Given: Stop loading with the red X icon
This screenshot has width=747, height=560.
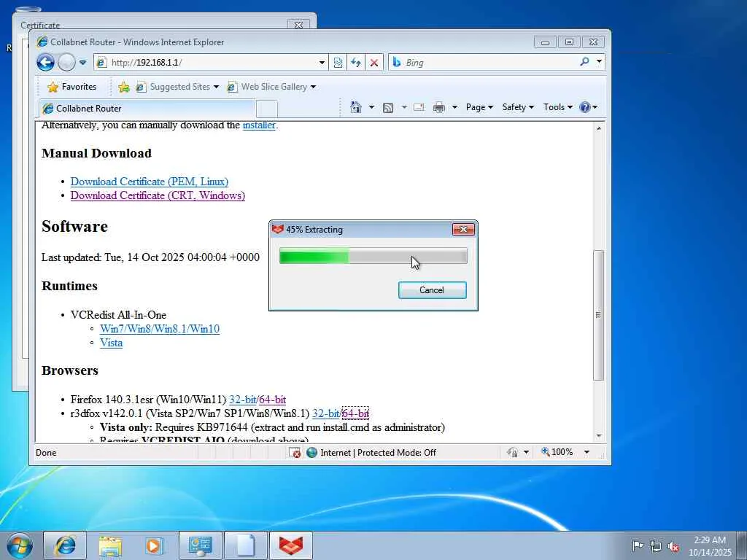Looking at the screenshot, I should (x=374, y=63).
